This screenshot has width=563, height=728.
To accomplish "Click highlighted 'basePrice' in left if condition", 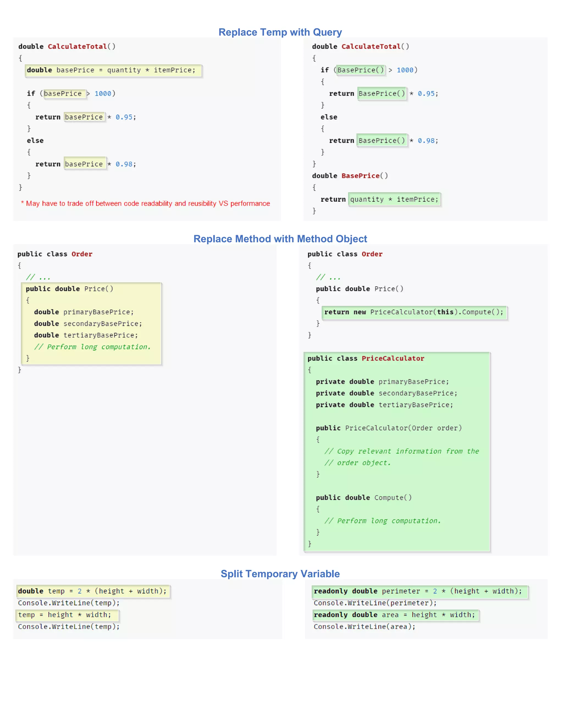I will pos(64,94).
